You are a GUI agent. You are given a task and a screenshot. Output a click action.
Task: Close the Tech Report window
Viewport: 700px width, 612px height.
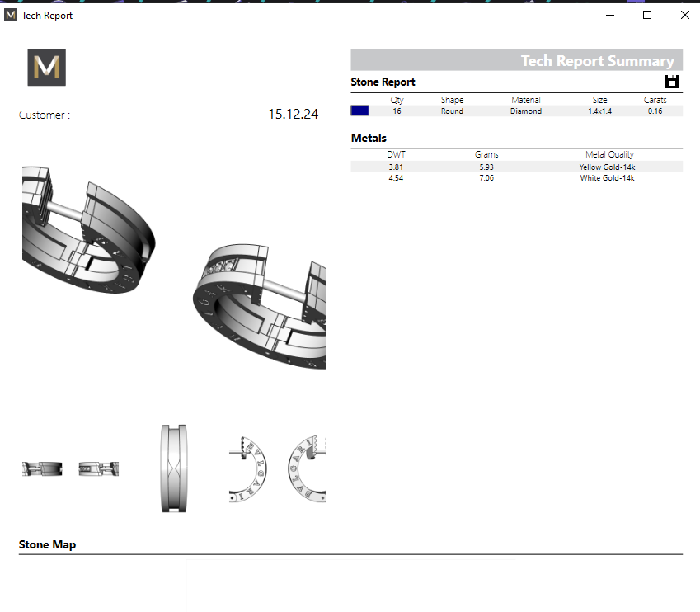click(684, 15)
